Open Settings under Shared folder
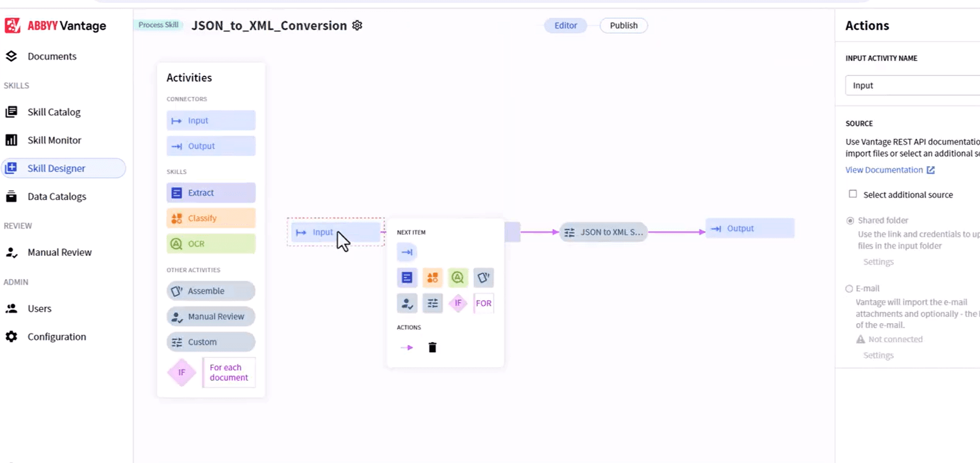This screenshot has height=463, width=980. [x=878, y=261]
